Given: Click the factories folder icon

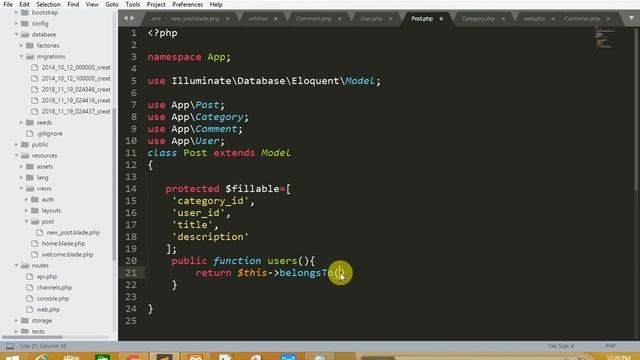Looking at the screenshot, I should [x=30, y=46].
